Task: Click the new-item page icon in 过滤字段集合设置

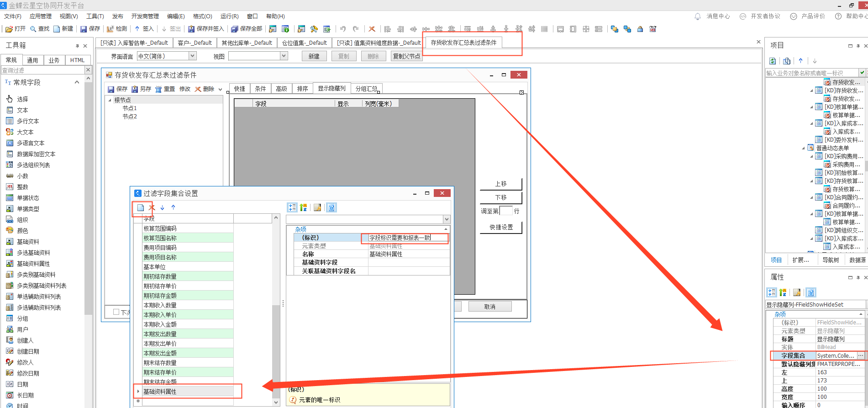Action: [x=141, y=208]
